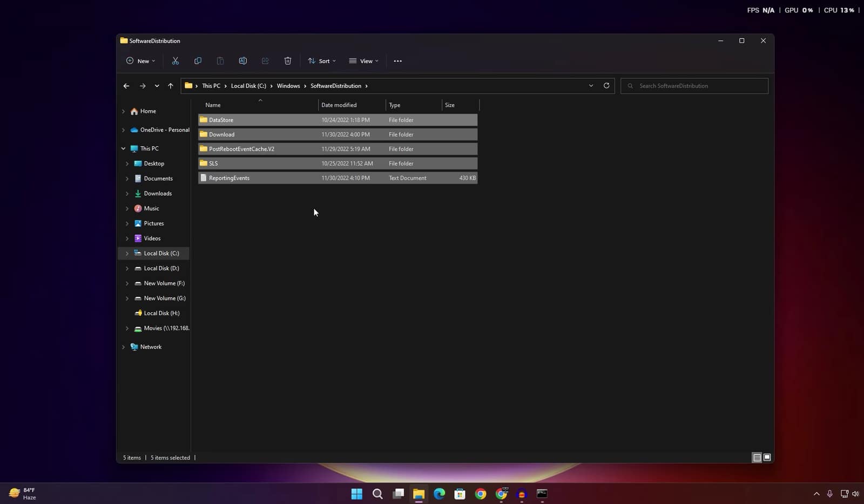
Task: Show hidden system tray icons
Action: [x=816, y=494]
